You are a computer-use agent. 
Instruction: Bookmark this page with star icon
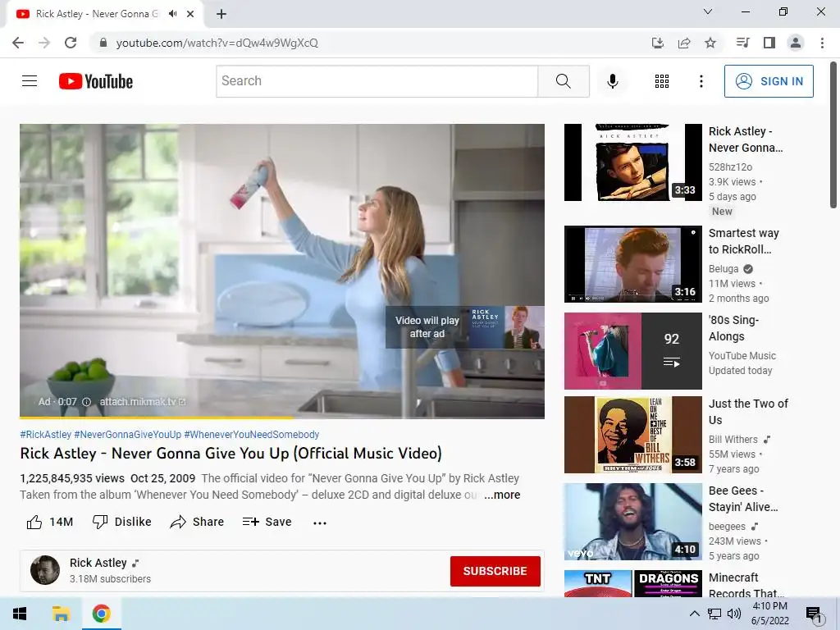[x=710, y=43]
